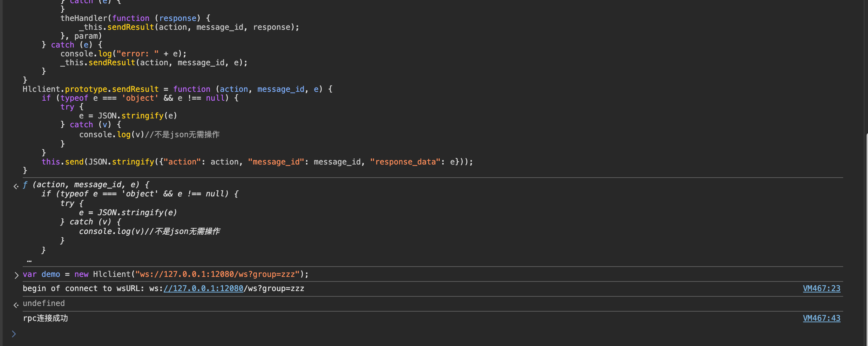Click the return arrow beside undefined
868x346 pixels.
16,305
